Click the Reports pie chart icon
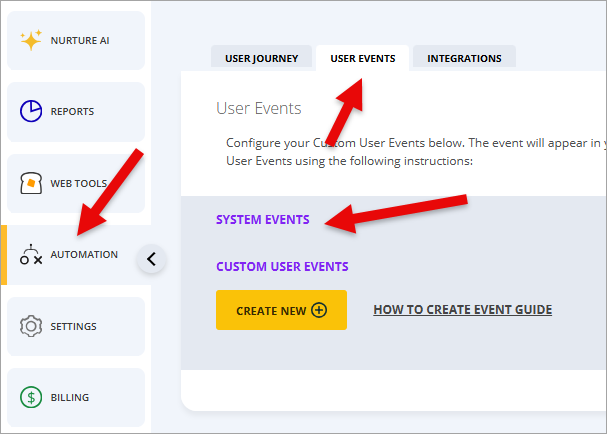This screenshot has height=434, width=607. click(31, 112)
